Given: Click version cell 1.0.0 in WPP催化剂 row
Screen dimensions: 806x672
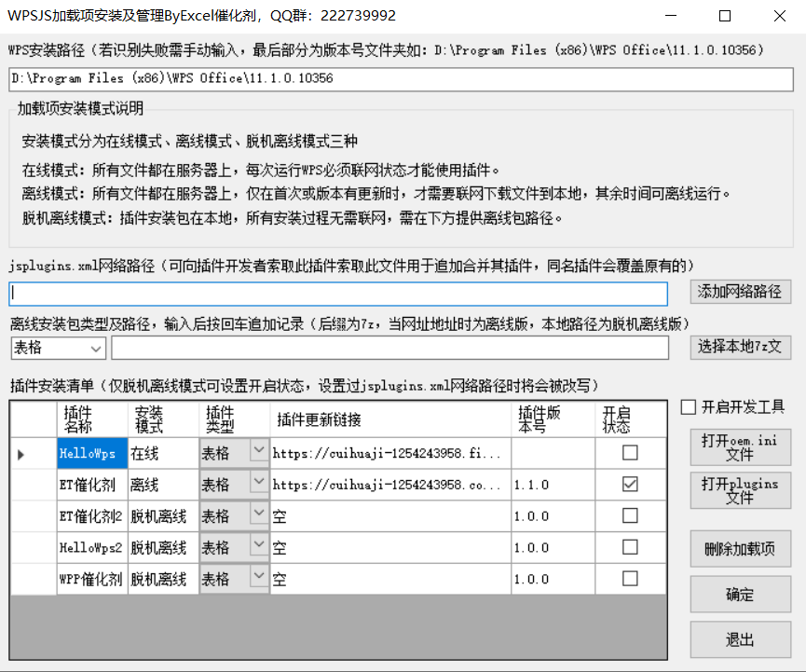Looking at the screenshot, I should pos(553,579).
